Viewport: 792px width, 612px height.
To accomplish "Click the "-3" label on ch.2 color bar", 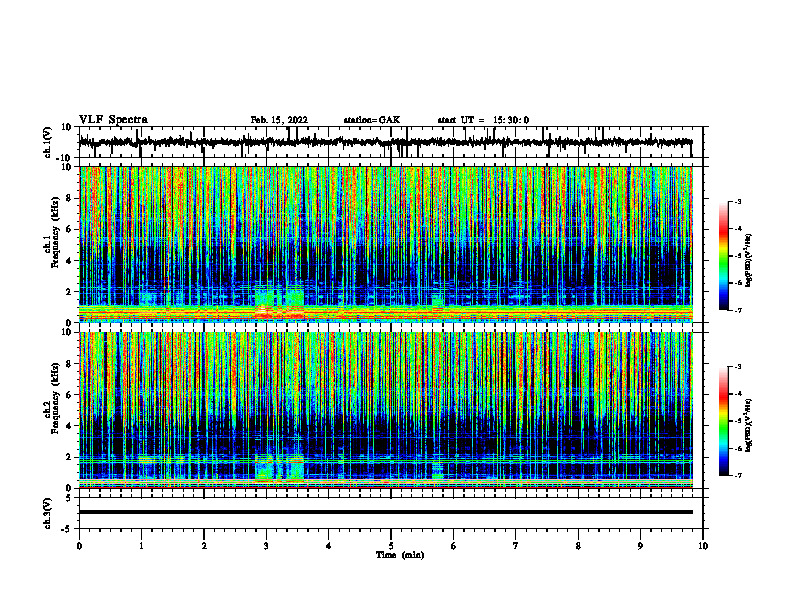I will pos(737,367).
